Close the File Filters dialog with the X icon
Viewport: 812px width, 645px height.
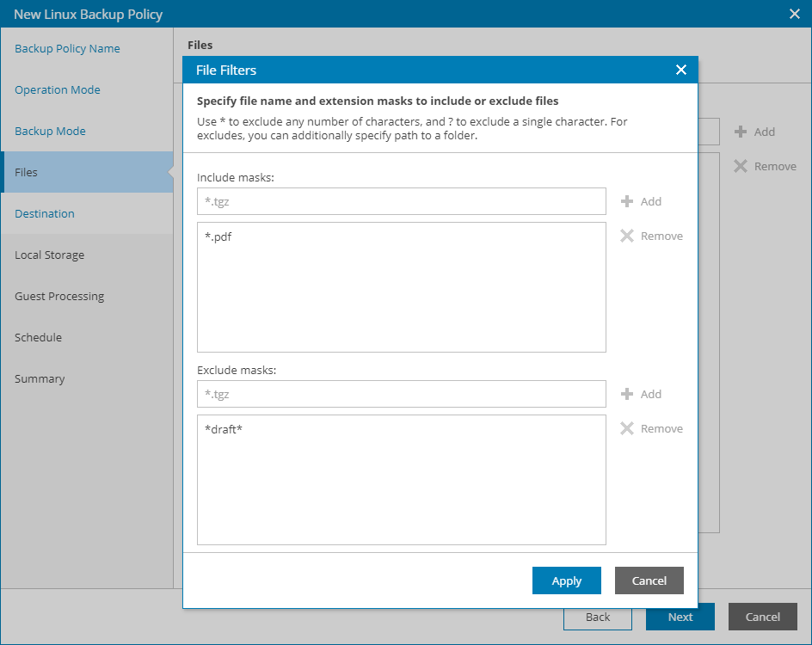click(680, 70)
